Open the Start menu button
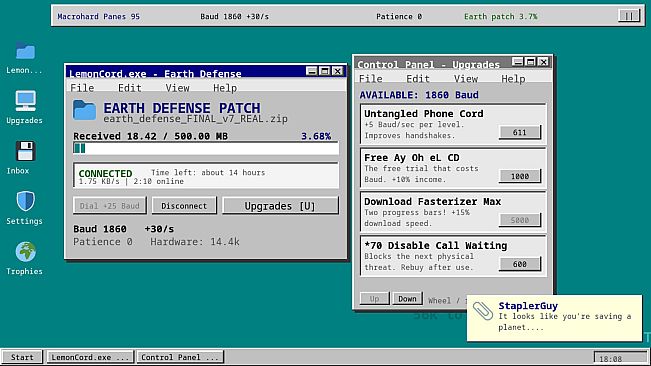 pyautogui.click(x=22, y=357)
